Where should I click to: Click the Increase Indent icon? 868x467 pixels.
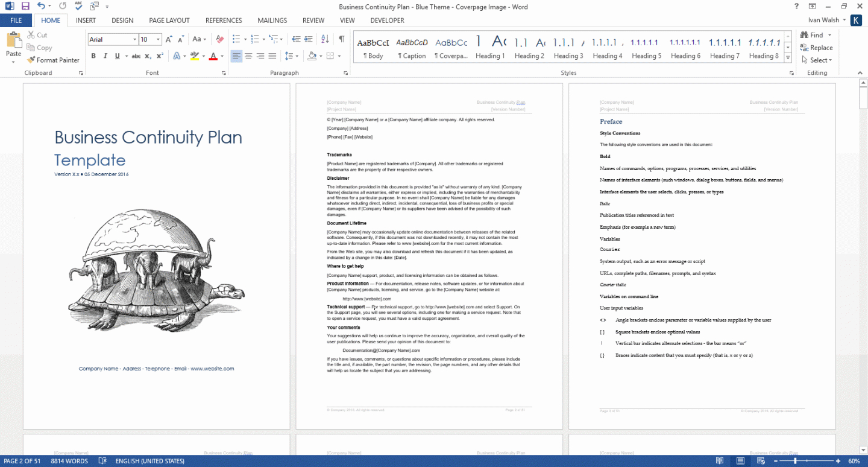coord(308,39)
